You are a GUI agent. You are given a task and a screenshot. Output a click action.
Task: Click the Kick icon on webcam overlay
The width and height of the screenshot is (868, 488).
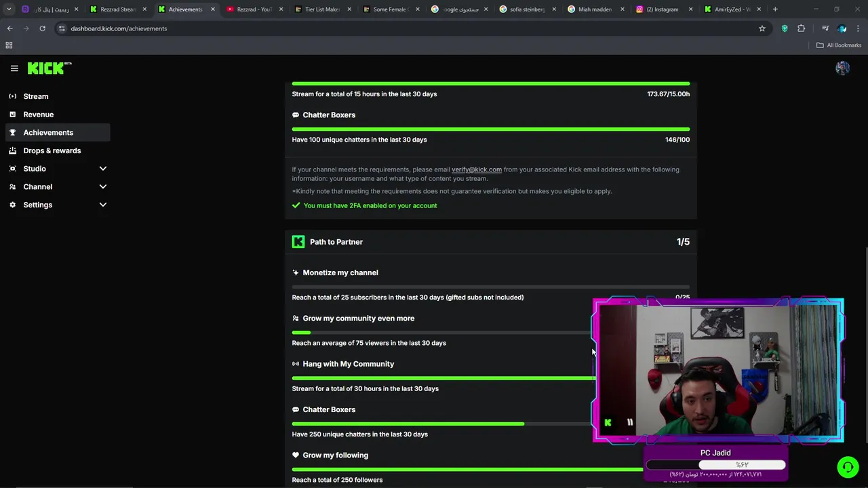[x=608, y=422]
